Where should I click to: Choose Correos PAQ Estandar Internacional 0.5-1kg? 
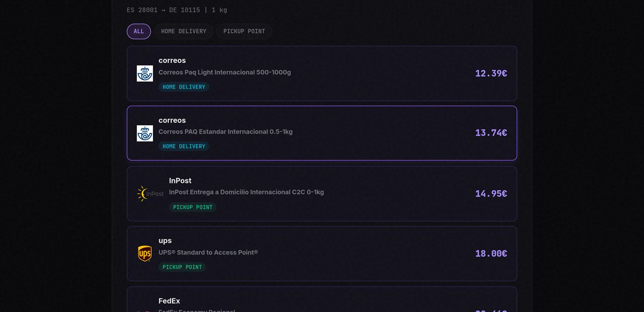pyautogui.click(x=322, y=133)
